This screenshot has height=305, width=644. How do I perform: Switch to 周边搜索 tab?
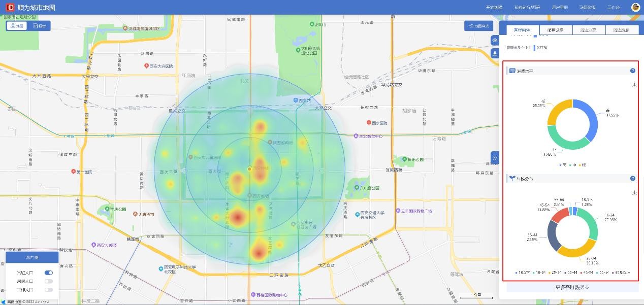[x=621, y=30]
